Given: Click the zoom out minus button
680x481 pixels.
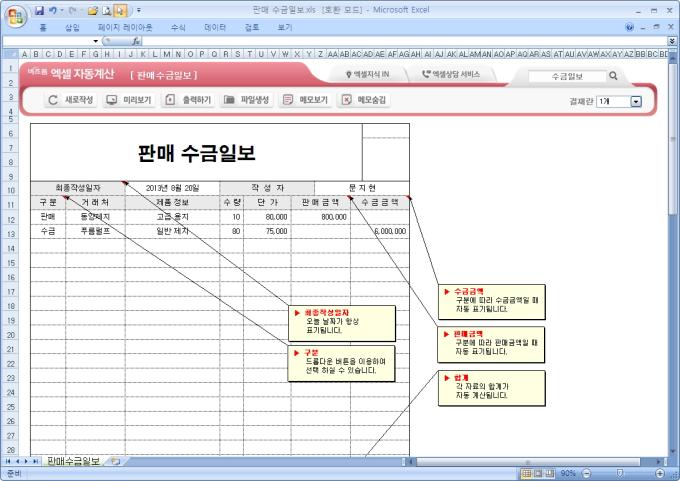Looking at the screenshot, I should [586, 473].
